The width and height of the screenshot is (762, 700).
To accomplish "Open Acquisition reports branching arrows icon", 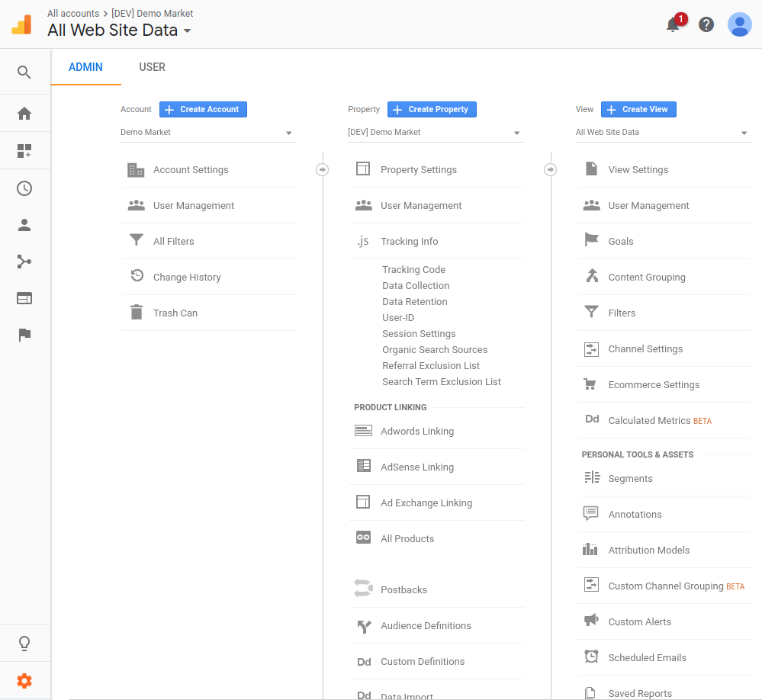I will (x=24, y=262).
